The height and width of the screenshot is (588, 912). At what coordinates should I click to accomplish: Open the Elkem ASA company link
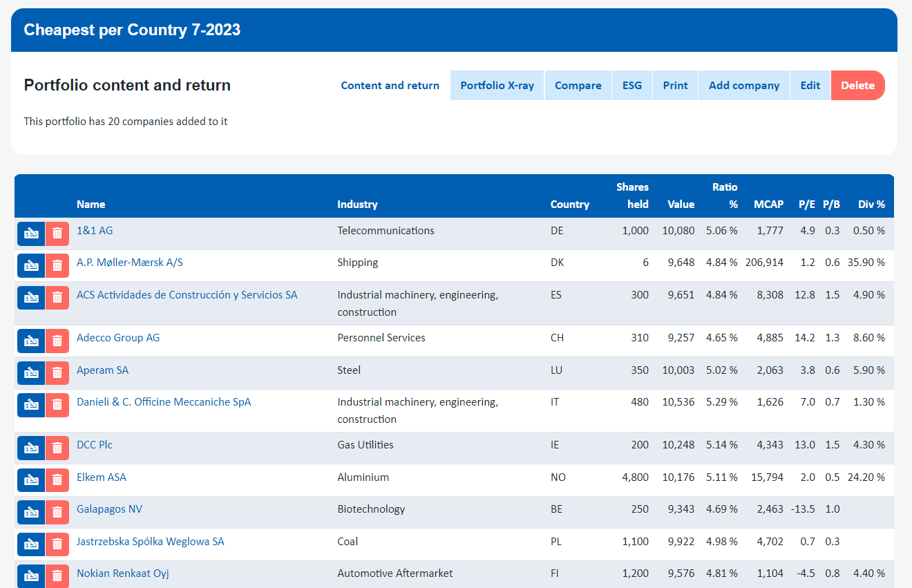102,477
